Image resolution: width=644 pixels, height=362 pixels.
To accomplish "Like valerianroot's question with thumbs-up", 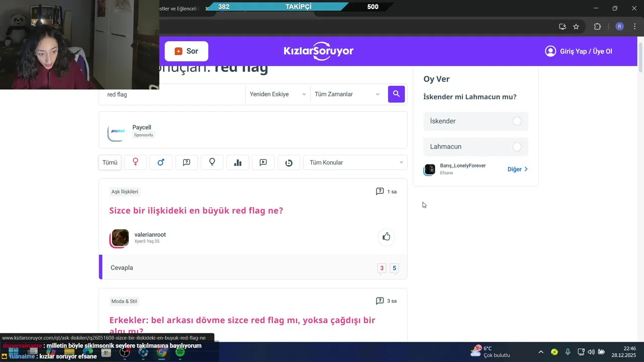I will (386, 237).
